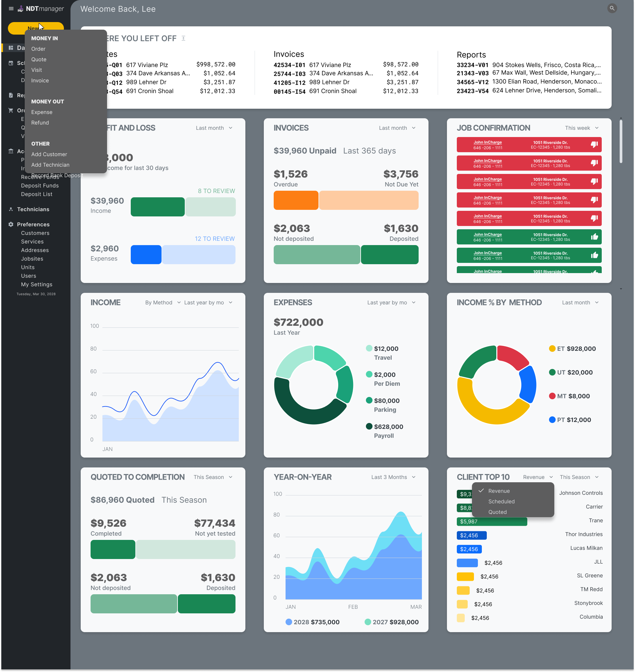Click the 2028 legend dot in Year-on-Year
Image resolution: width=635 pixels, height=672 pixels.
point(289,622)
